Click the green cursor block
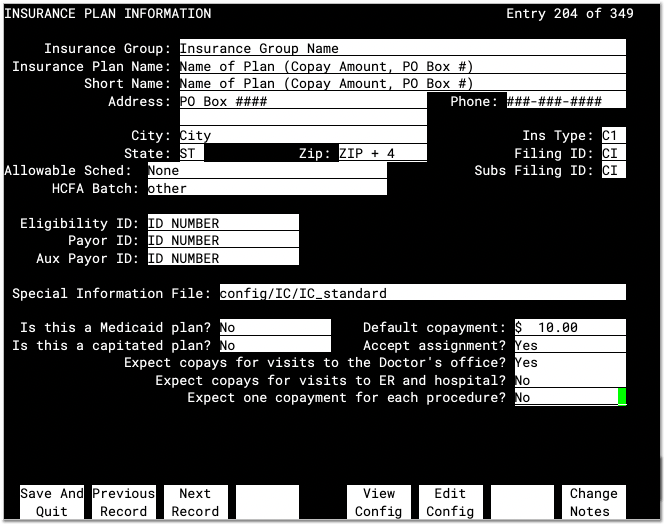 pos(622,397)
